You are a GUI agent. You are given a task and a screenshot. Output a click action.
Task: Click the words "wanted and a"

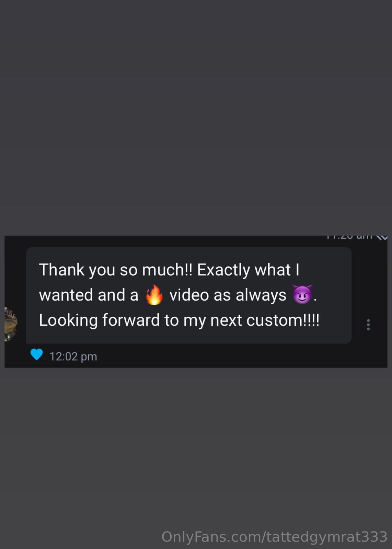(89, 295)
